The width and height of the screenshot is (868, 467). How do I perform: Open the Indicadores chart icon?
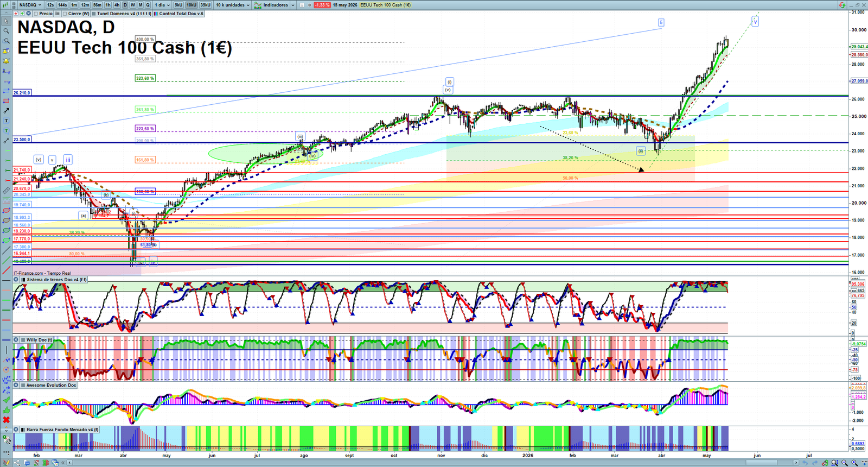(258, 5)
